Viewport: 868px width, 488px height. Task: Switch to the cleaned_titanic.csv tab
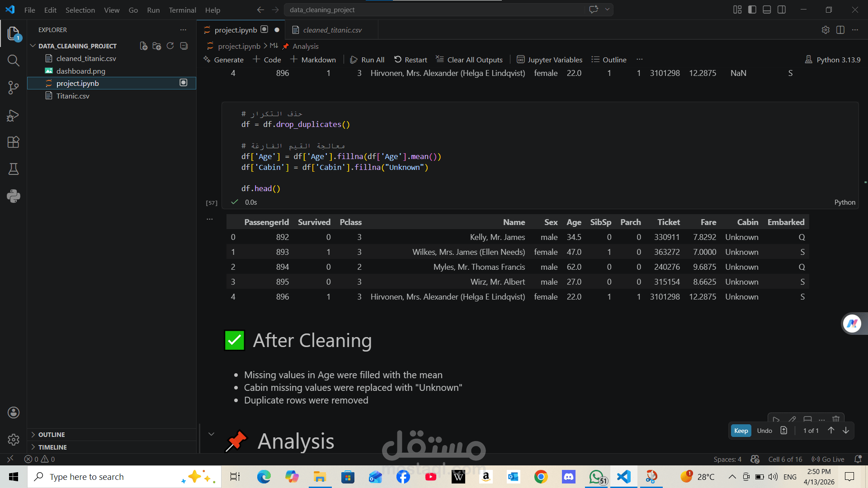point(332,30)
